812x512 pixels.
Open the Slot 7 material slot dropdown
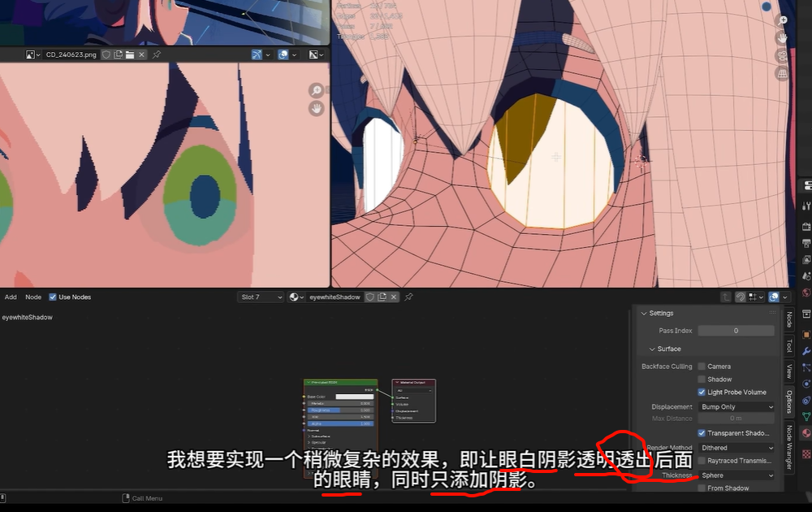pyautogui.click(x=261, y=297)
